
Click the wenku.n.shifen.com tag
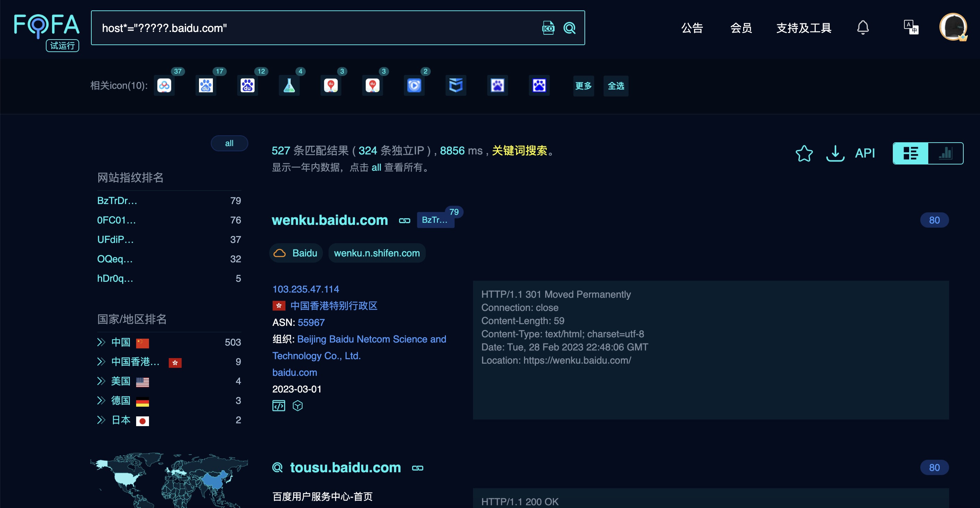click(x=377, y=253)
